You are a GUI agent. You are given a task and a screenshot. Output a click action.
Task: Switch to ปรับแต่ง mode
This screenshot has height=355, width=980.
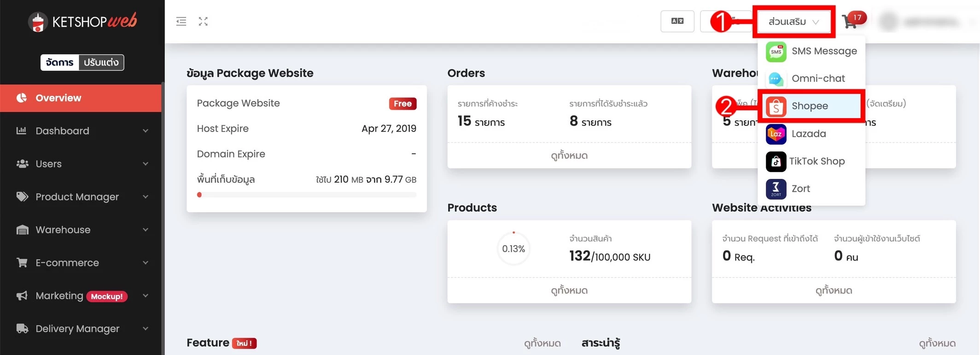click(101, 62)
